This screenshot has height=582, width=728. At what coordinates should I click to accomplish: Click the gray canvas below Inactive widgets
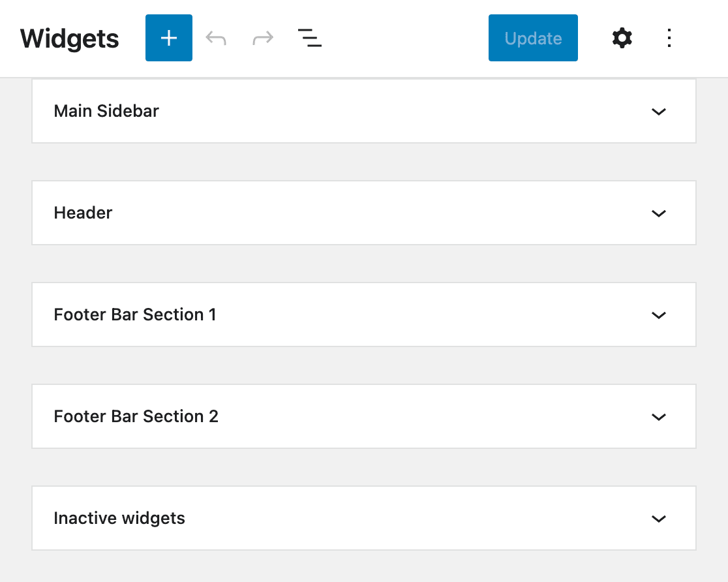point(364,566)
